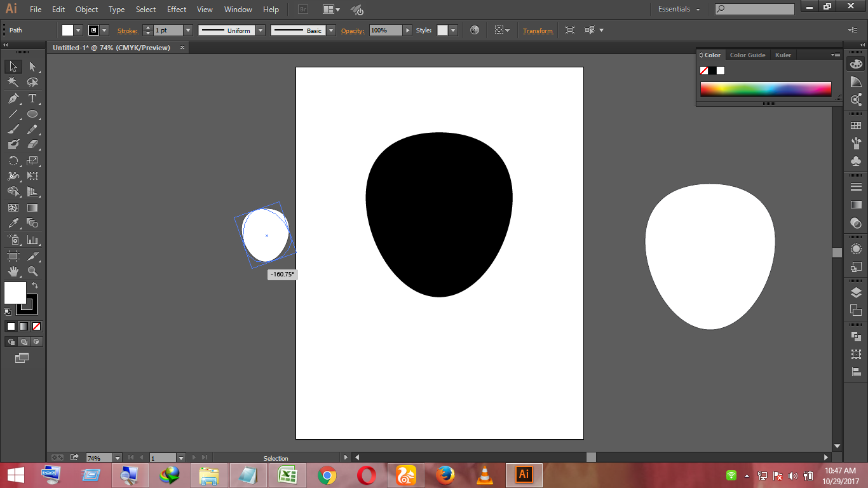Select the Shape Builder tool
The width and height of the screenshot is (868, 488).
pyautogui.click(x=13, y=192)
